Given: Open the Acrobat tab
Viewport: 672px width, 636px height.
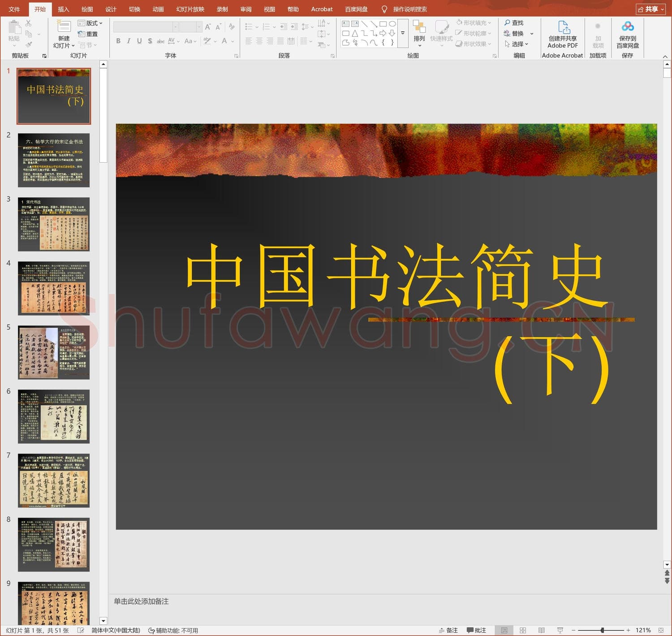Looking at the screenshot, I should point(322,9).
